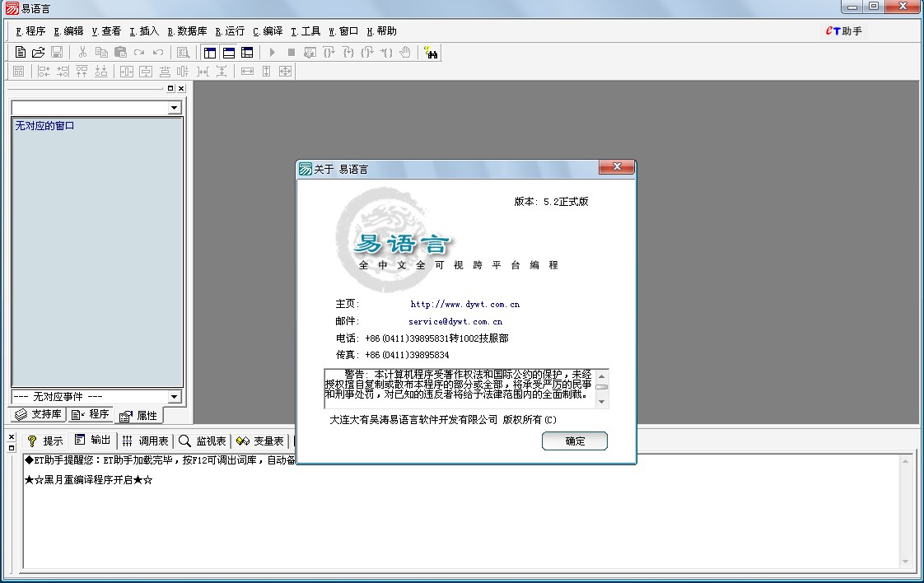Expand the 无对应事件 dropdown
Screen dimensions: 924x583
click(174, 397)
